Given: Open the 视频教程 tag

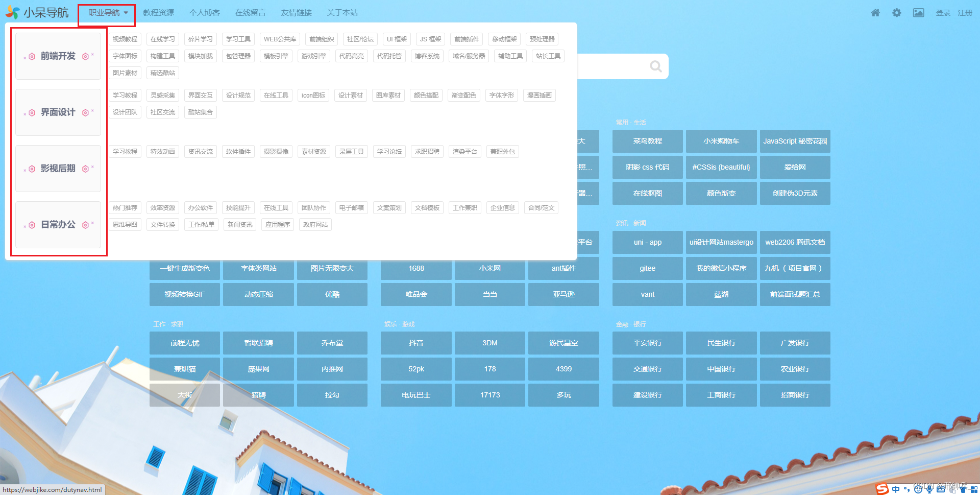Looking at the screenshot, I should pyautogui.click(x=125, y=39).
